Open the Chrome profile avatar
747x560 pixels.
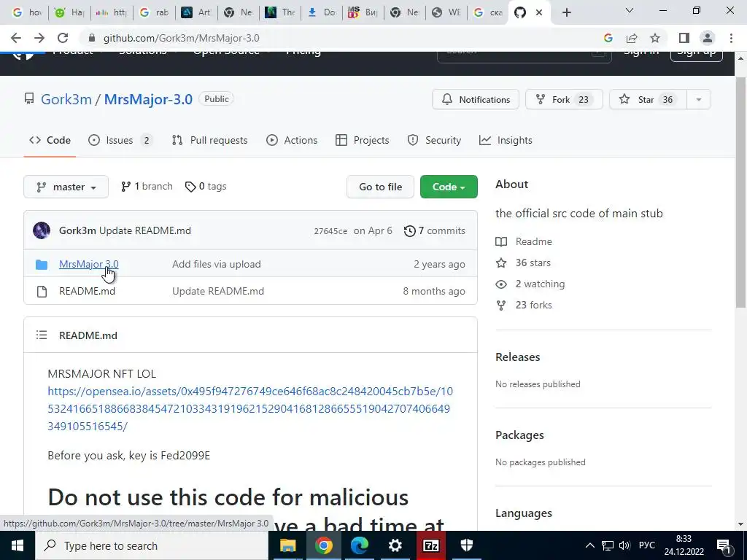pyautogui.click(x=708, y=38)
